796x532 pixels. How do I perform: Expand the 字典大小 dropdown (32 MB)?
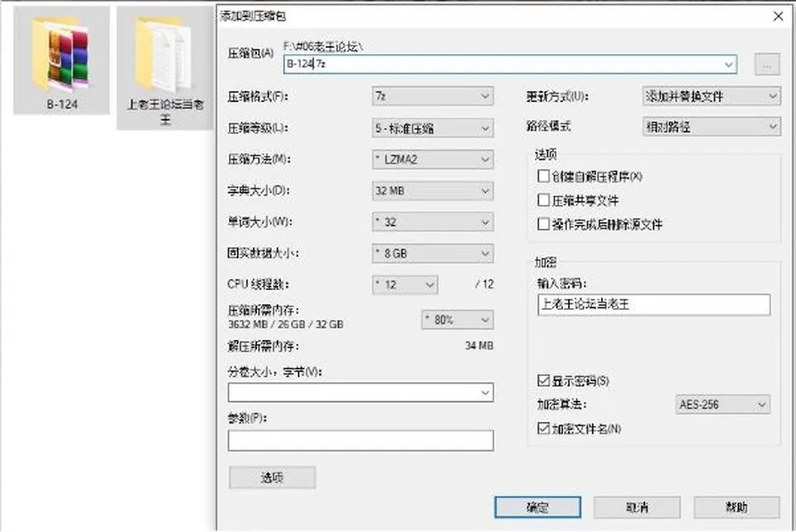(433, 191)
